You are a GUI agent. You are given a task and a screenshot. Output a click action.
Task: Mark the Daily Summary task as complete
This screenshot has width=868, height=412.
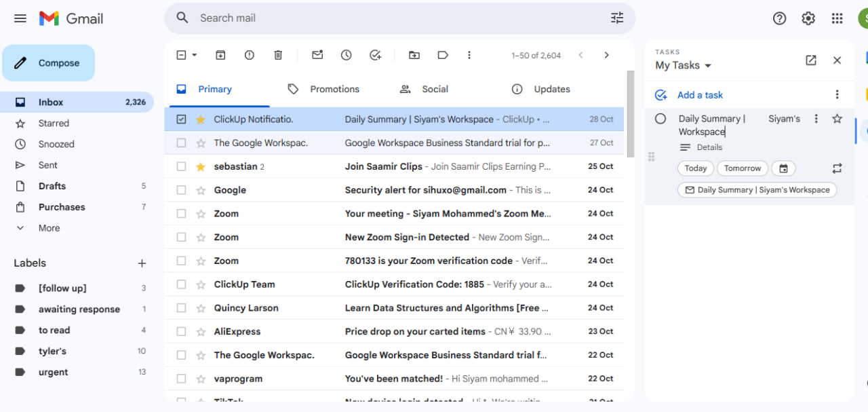click(x=660, y=118)
